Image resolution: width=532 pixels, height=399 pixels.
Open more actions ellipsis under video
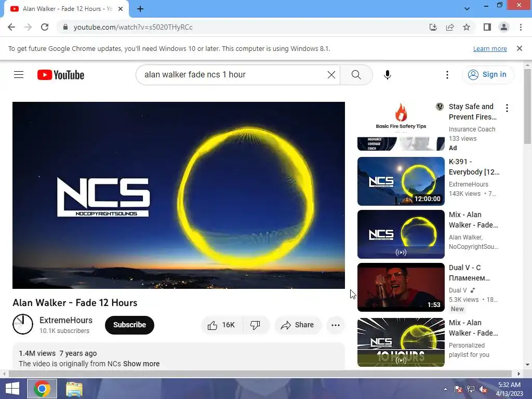pyautogui.click(x=336, y=325)
